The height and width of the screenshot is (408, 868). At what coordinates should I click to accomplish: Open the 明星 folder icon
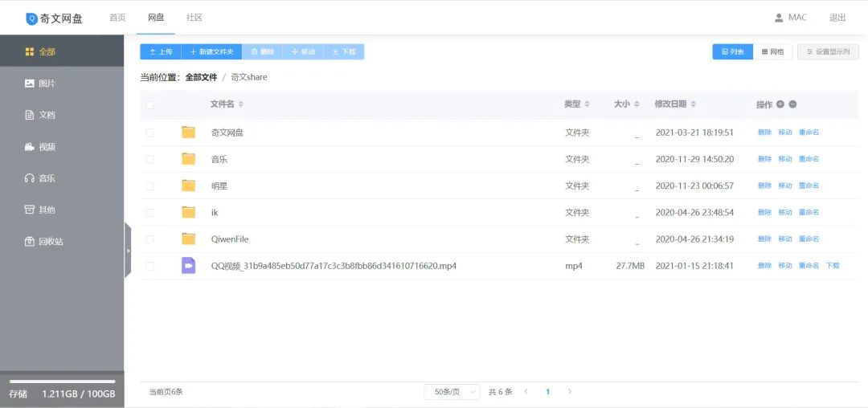[x=189, y=186]
